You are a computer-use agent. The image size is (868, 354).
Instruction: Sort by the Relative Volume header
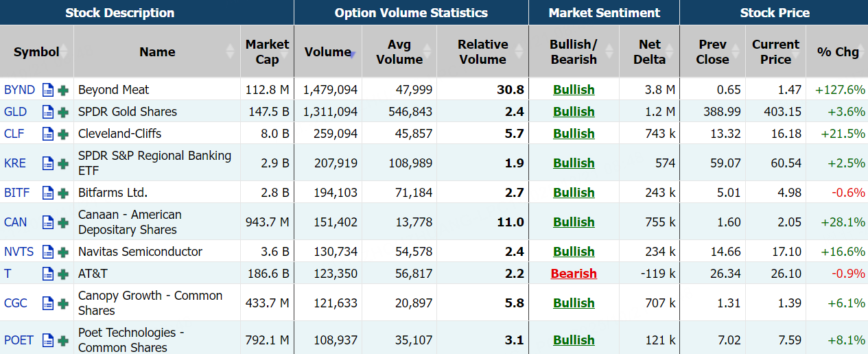tap(482, 52)
